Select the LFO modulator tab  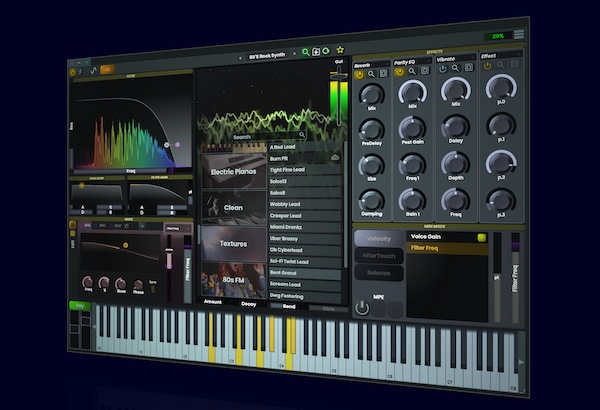[87, 225]
